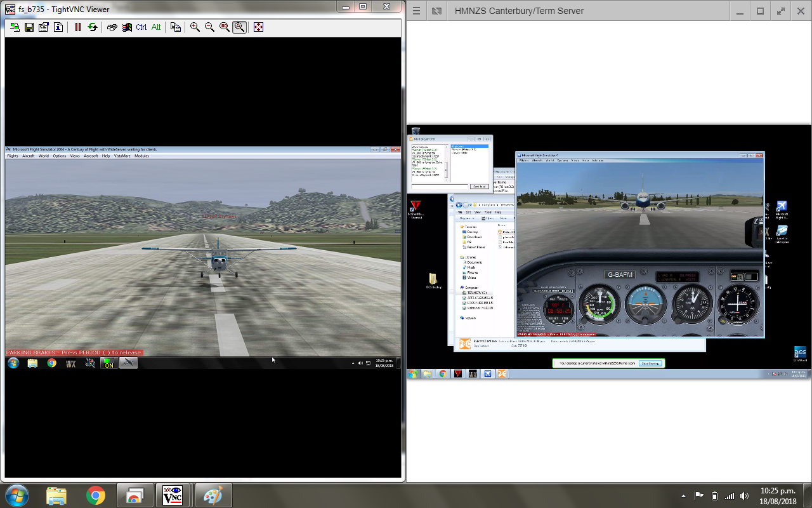This screenshot has width=812, height=508.
Task: Click the red Pause icon in TightVNC
Action: [x=78, y=27]
